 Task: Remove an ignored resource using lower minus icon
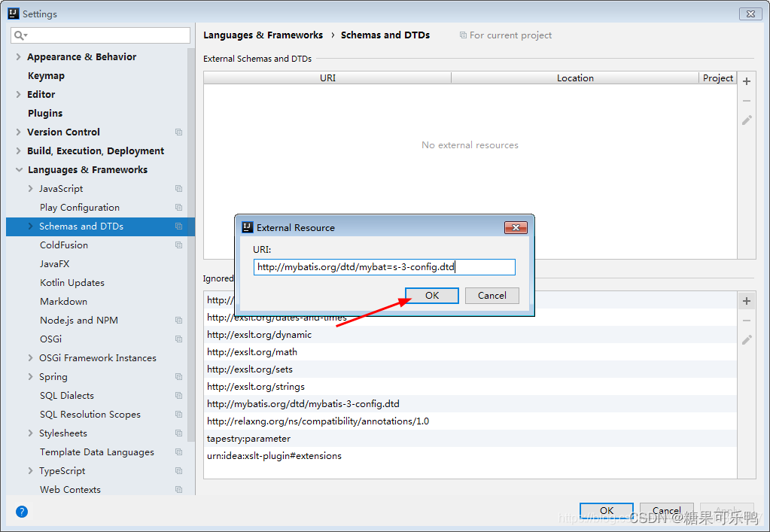[x=746, y=321]
